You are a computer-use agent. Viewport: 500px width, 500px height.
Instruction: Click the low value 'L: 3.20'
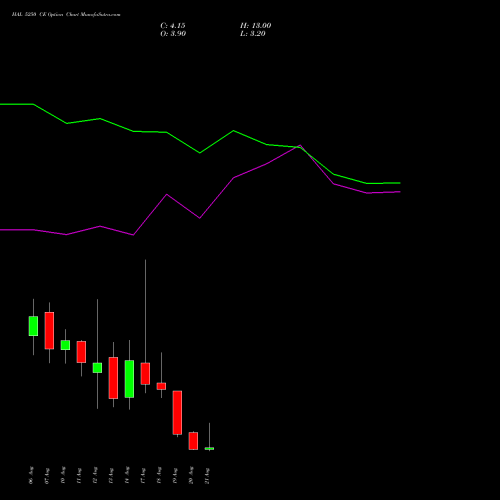point(253,34)
